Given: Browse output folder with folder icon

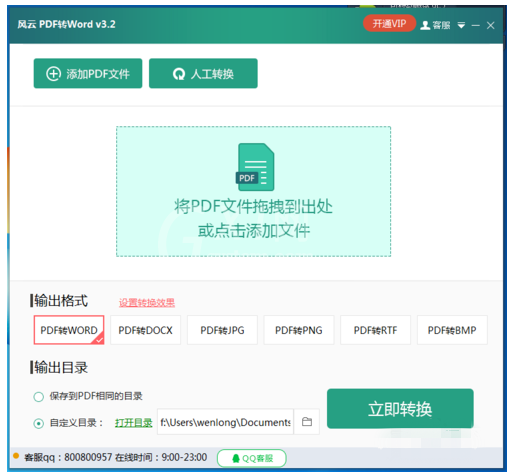Looking at the screenshot, I should tap(307, 422).
